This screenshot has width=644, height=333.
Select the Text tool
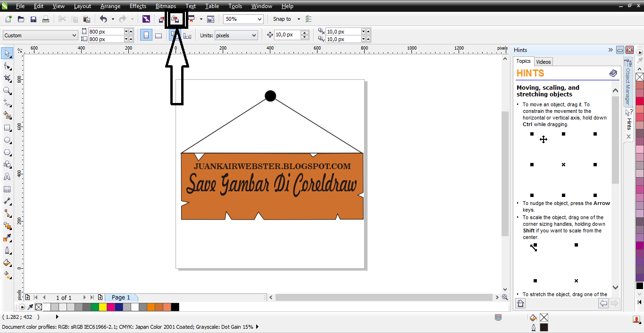click(x=7, y=177)
